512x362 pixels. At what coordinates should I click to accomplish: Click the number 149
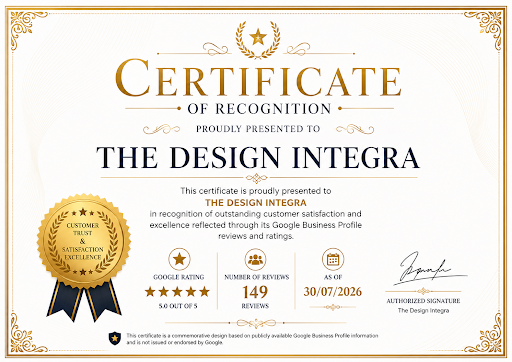click(255, 292)
